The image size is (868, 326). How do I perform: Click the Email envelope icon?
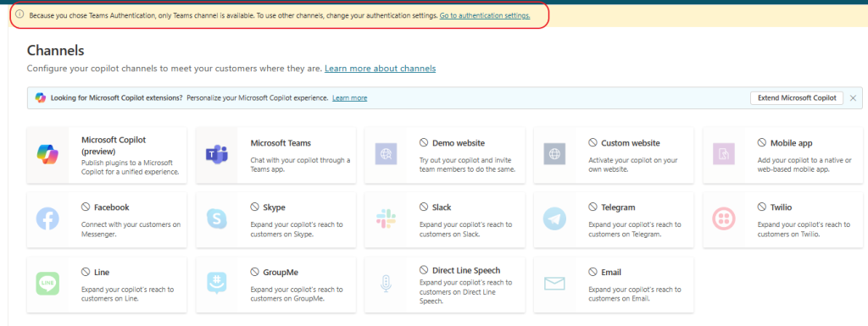pos(554,284)
